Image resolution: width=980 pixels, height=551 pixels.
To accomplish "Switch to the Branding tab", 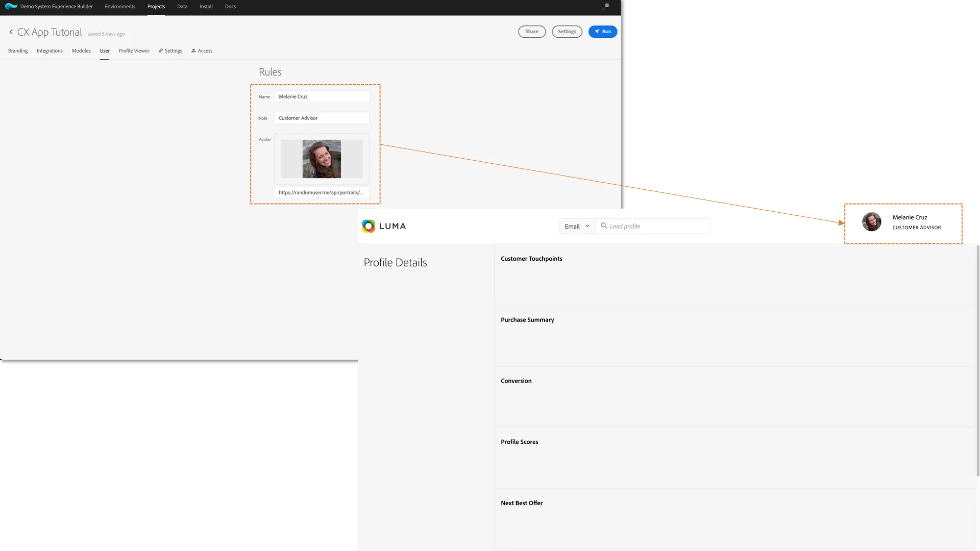I will click(x=18, y=51).
